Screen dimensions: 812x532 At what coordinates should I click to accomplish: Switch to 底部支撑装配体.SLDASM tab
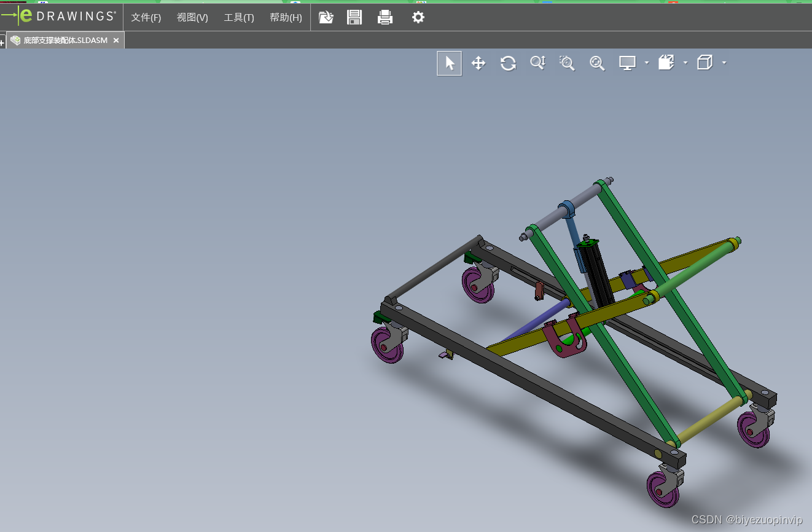pyautogui.click(x=65, y=41)
